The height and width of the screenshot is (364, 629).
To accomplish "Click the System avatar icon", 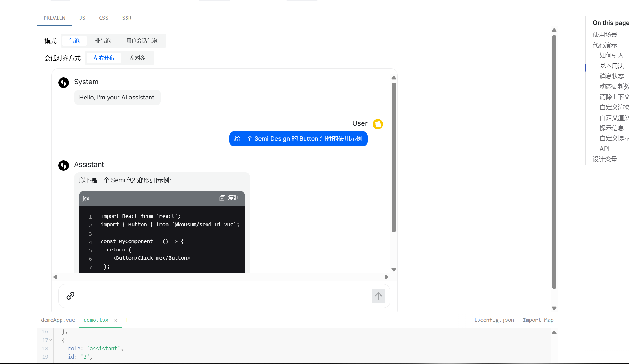I will pyautogui.click(x=63, y=82).
